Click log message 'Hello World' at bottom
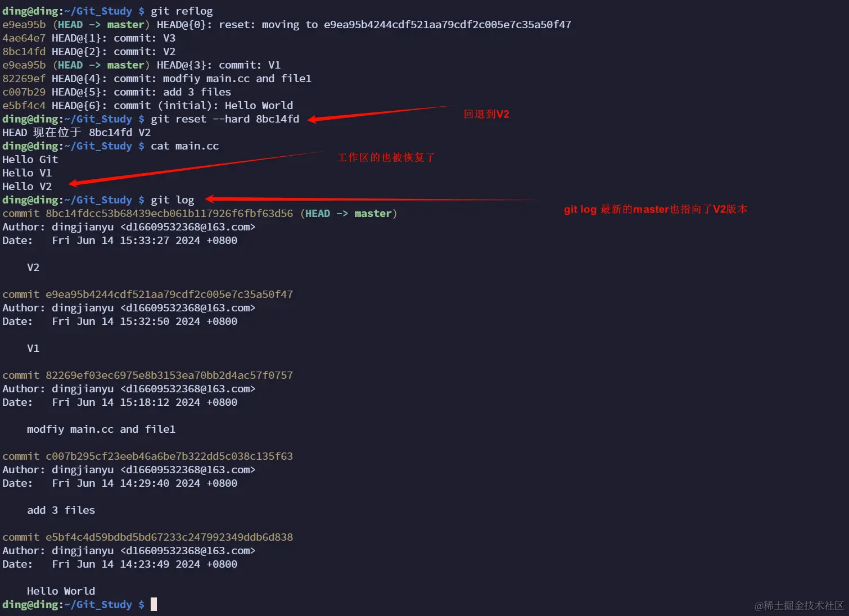Viewport: 849px width, 616px height. (61, 591)
